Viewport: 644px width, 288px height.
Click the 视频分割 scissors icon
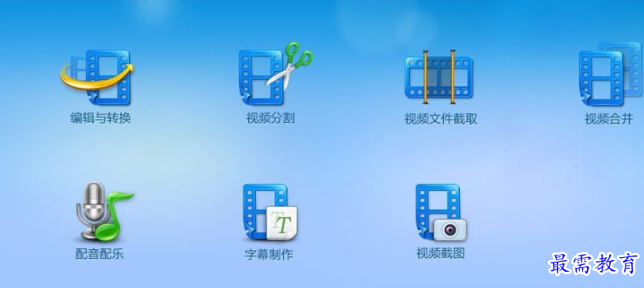tap(275, 74)
